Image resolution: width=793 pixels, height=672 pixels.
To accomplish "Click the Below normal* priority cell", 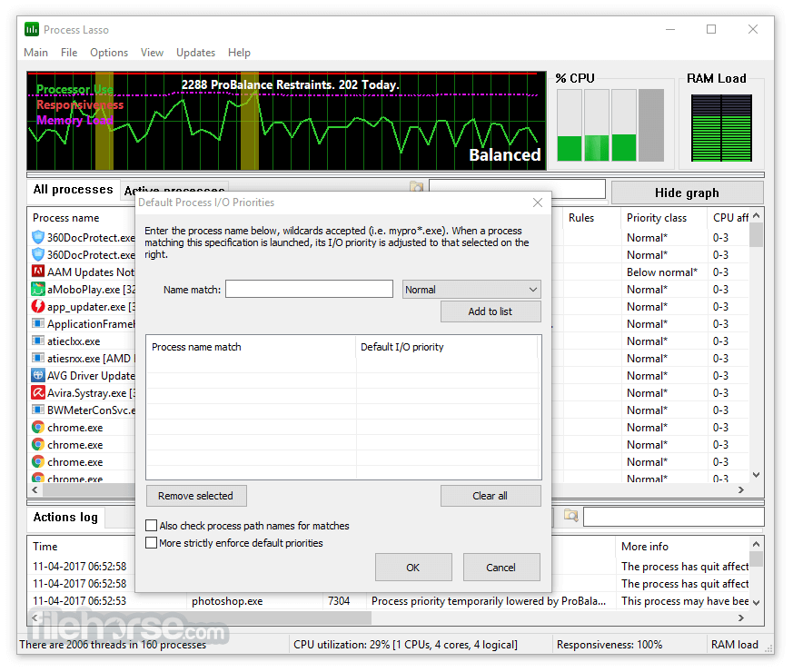I will [x=662, y=272].
